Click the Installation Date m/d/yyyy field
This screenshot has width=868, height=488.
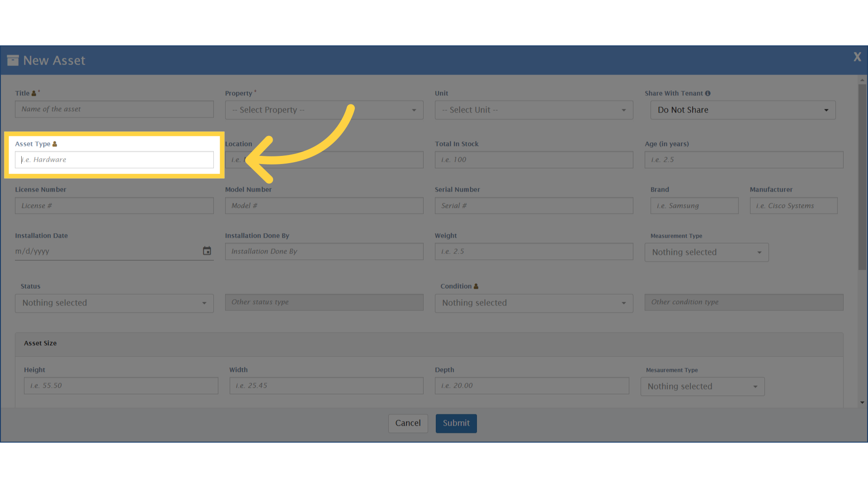point(114,251)
